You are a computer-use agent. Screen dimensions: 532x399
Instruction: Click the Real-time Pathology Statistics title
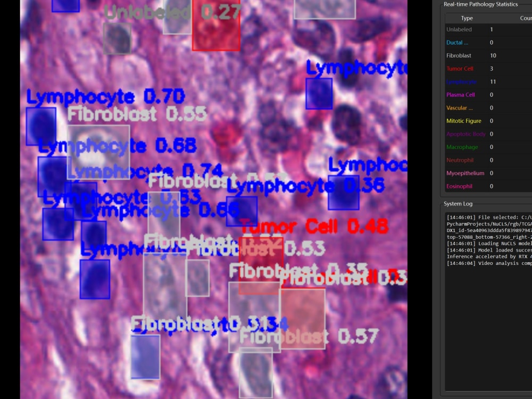480,4
